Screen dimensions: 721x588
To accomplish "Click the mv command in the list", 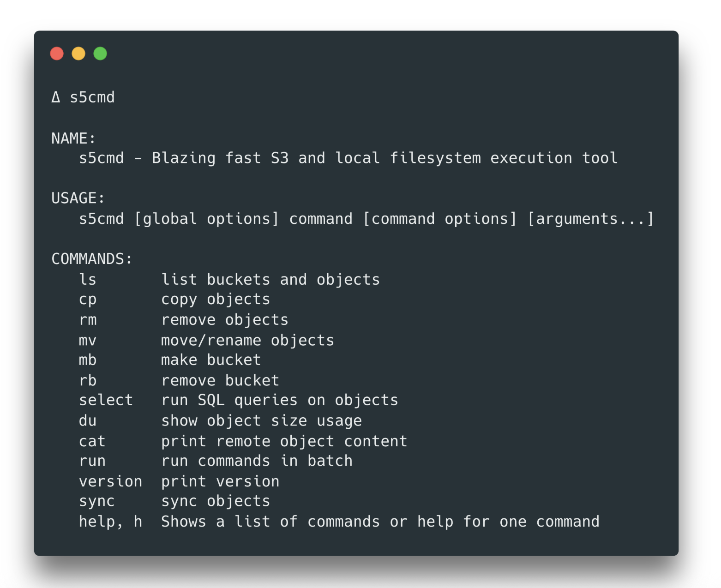I will 88,341.
